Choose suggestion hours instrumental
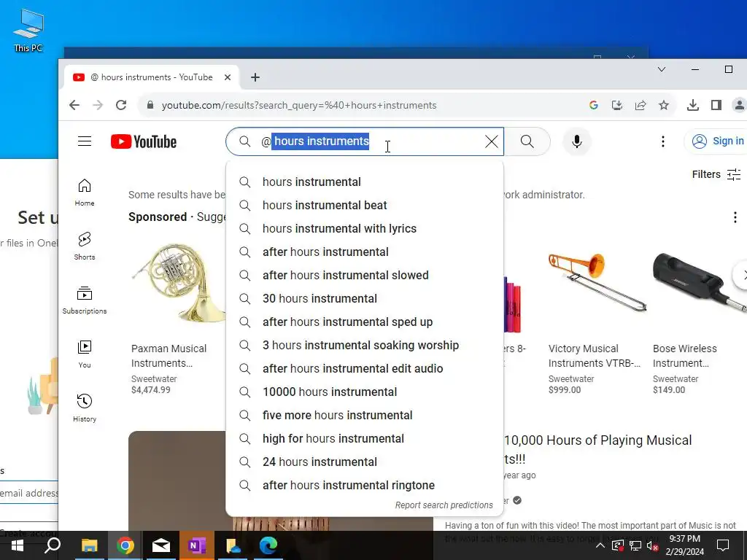 365,182
